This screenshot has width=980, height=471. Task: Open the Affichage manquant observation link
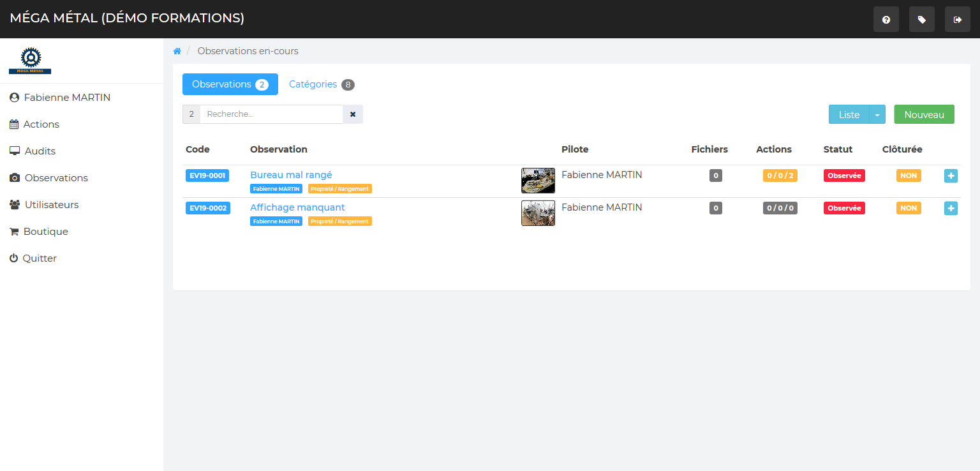[x=297, y=207]
